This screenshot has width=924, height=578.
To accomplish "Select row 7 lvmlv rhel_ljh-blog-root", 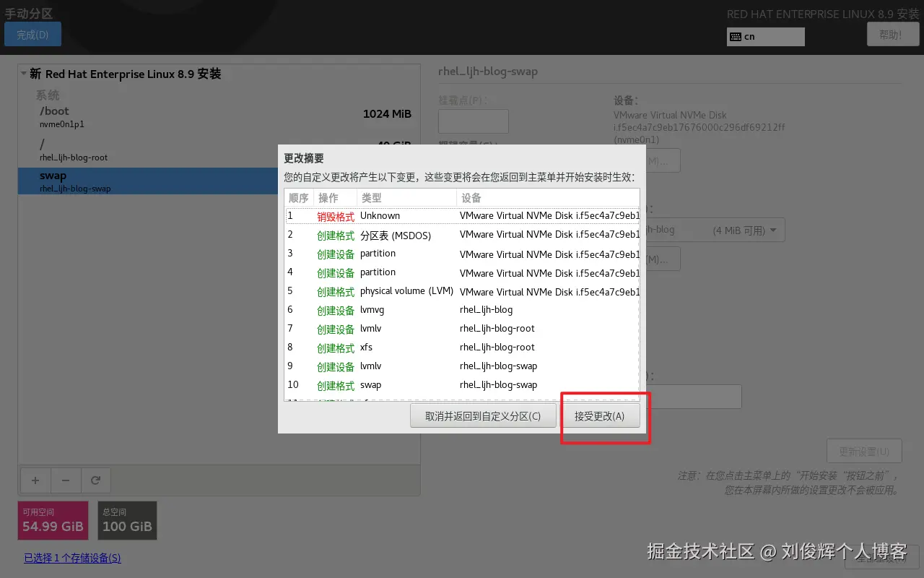I will 462,329.
